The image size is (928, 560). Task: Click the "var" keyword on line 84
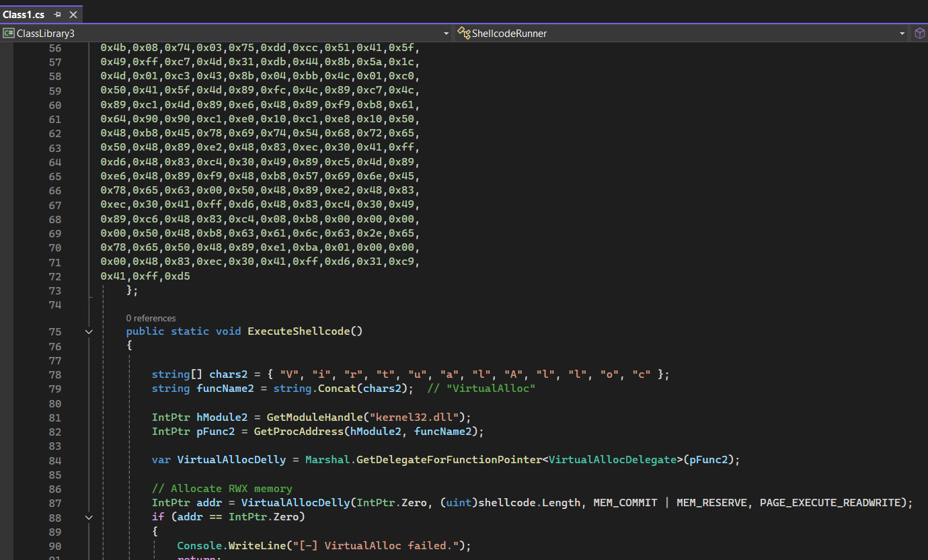coord(161,460)
